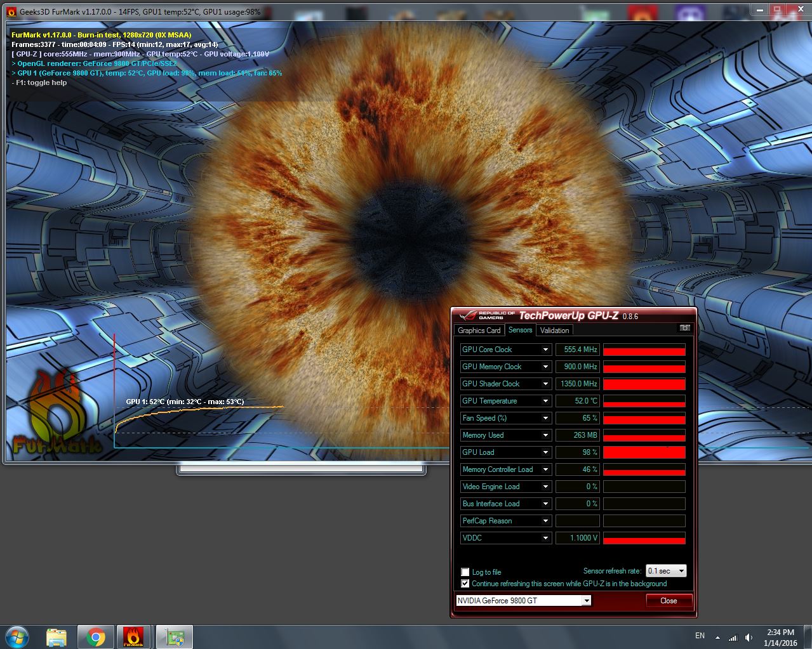The width and height of the screenshot is (812, 649).
Task: Open the volume control in system tray
Action: [x=749, y=638]
